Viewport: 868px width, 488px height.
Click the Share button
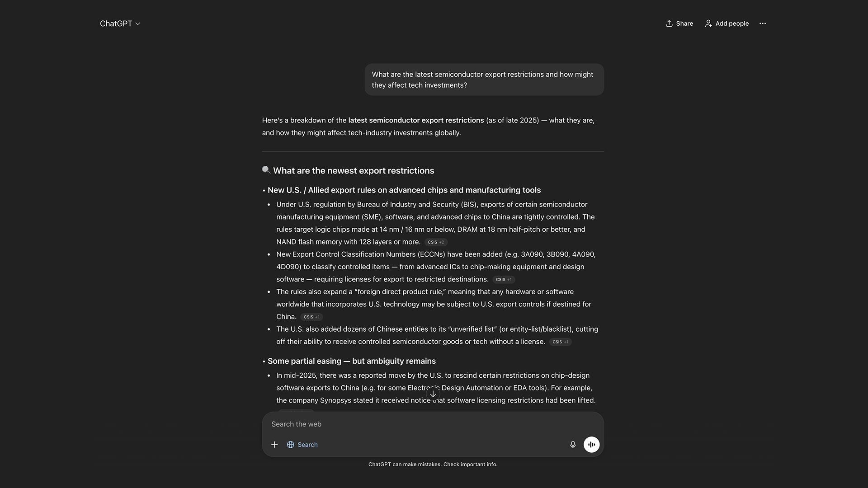pos(679,23)
